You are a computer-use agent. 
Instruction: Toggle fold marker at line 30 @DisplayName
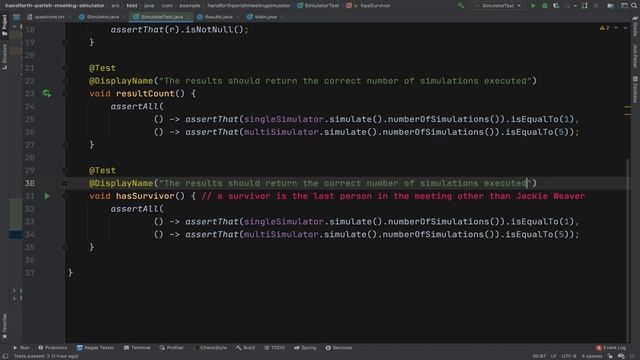tap(64, 183)
